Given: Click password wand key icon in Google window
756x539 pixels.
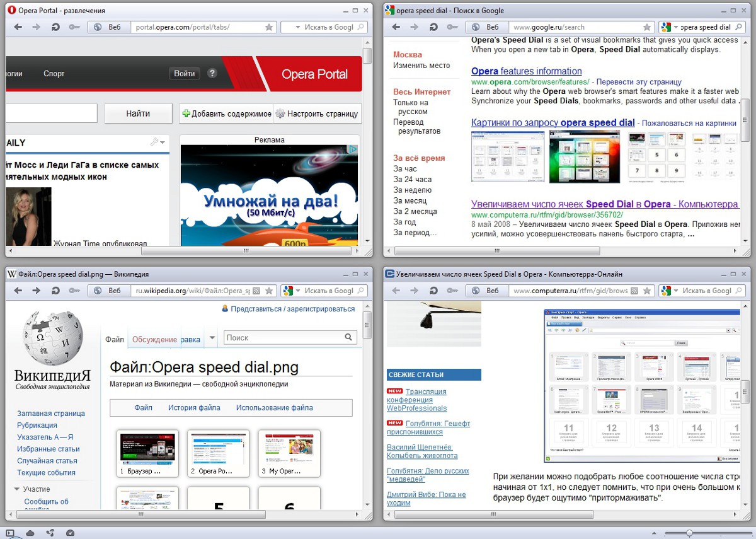Looking at the screenshot, I should (x=452, y=27).
